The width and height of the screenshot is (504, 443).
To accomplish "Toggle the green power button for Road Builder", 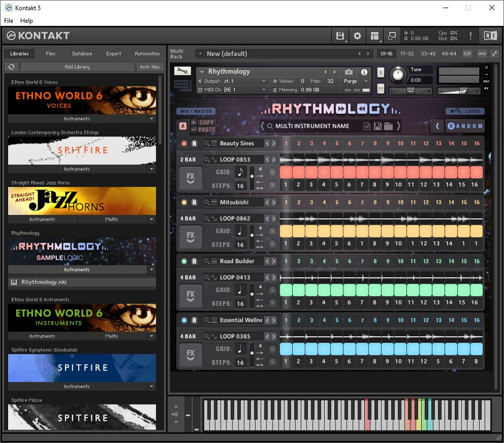I will [x=184, y=261].
